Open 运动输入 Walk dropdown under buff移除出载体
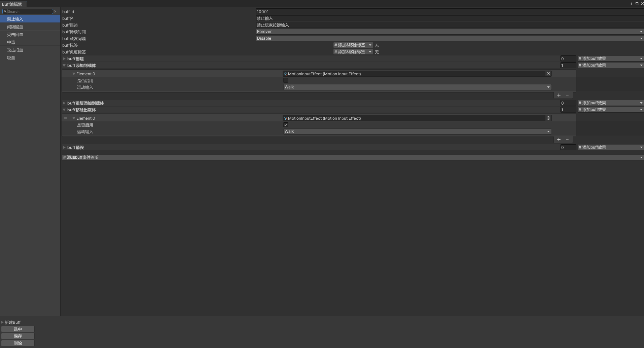 [417, 131]
